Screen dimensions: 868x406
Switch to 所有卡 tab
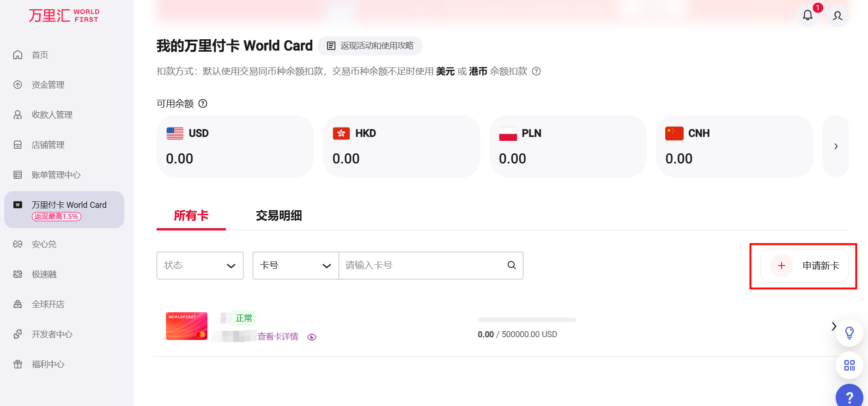click(191, 216)
